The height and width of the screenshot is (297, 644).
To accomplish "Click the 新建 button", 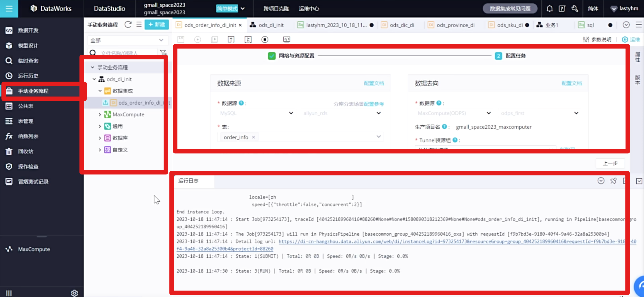I will coord(157,25).
